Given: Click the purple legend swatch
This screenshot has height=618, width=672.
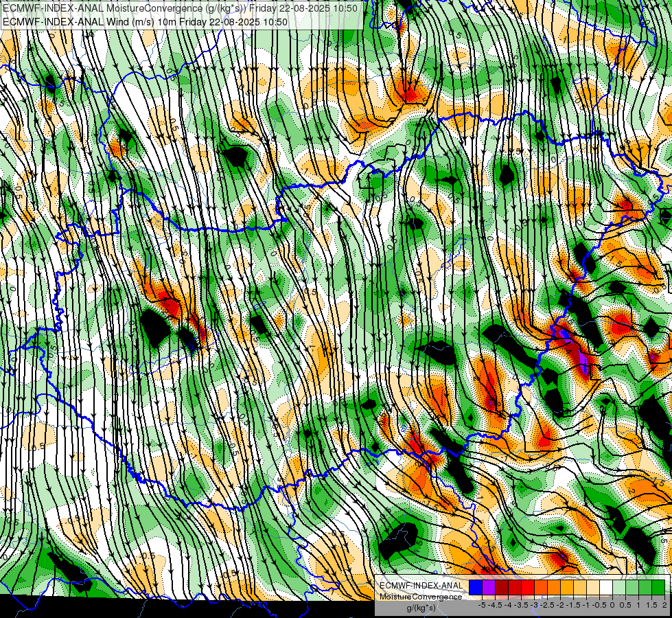Looking at the screenshot, I should (489, 588).
